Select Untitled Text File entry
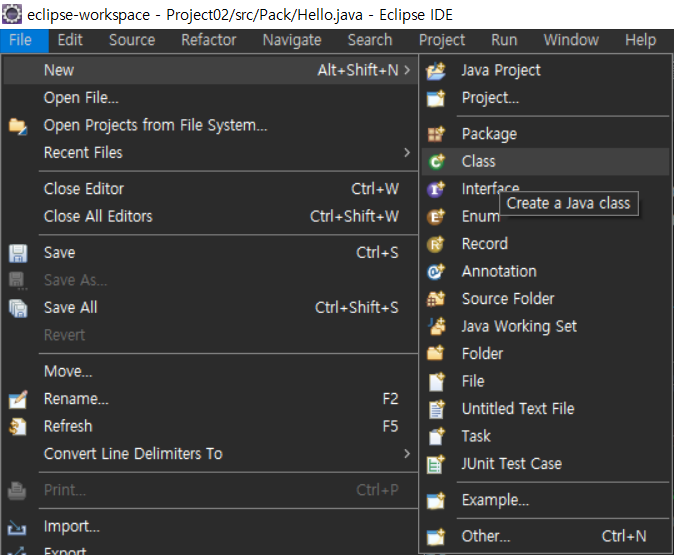 tap(545, 409)
